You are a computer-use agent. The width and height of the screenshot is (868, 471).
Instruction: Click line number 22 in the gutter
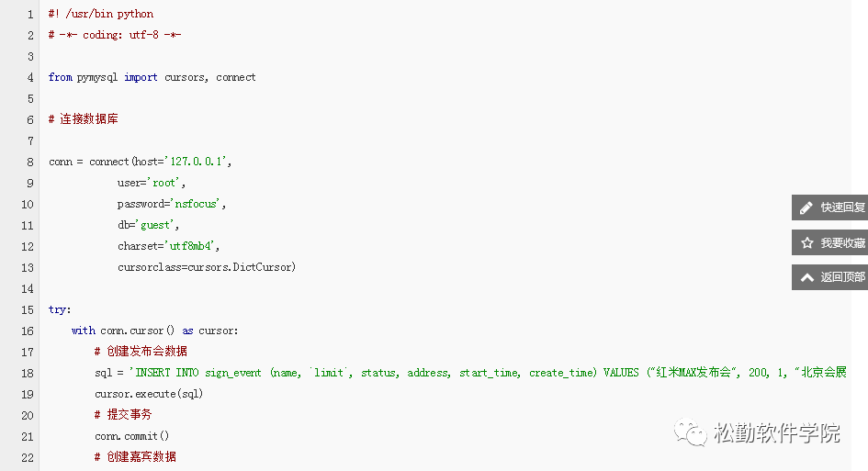click(x=27, y=457)
